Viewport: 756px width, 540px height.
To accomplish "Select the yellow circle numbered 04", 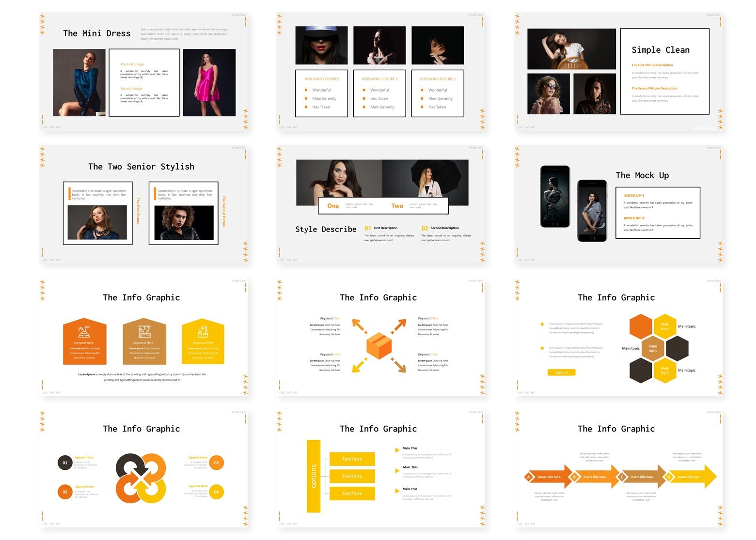I will (216, 492).
